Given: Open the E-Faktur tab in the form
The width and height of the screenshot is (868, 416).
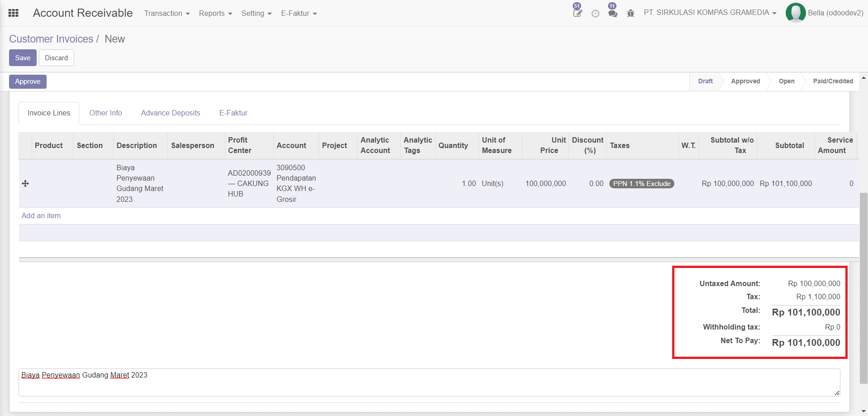Looking at the screenshot, I should pyautogui.click(x=233, y=113).
